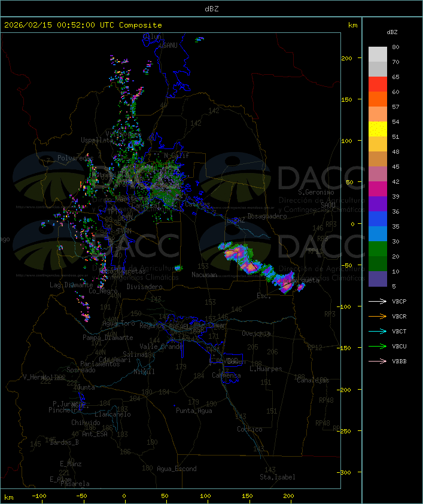Pick the red 60-65 dBZ swatch
Image resolution: width=423 pixels, height=504 pixels.
(378, 84)
